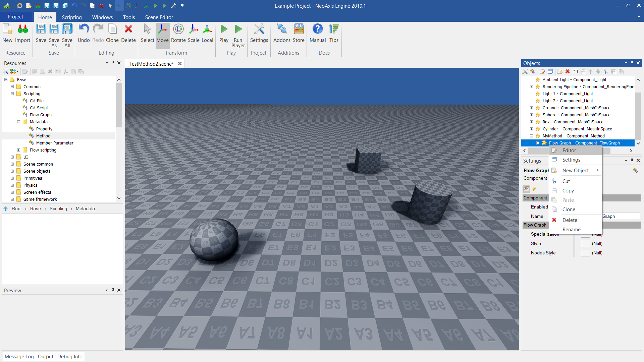
Task: Open the Message Log panel button
Action: pyautogui.click(x=19, y=357)
